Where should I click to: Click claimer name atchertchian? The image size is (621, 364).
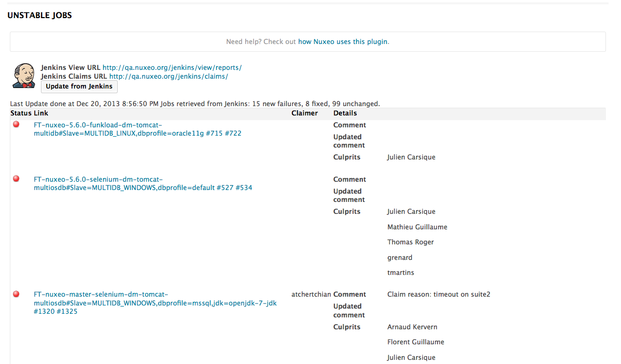pyautogui.click(x=311, y=295)
